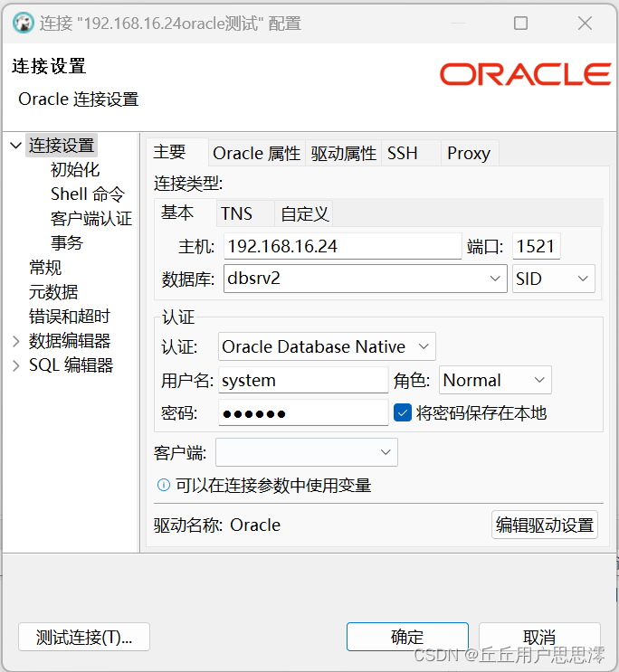Click the 编辑驱动设置 button
The width and height of the screenshot is (619, 672).
(x=545, y=525)
